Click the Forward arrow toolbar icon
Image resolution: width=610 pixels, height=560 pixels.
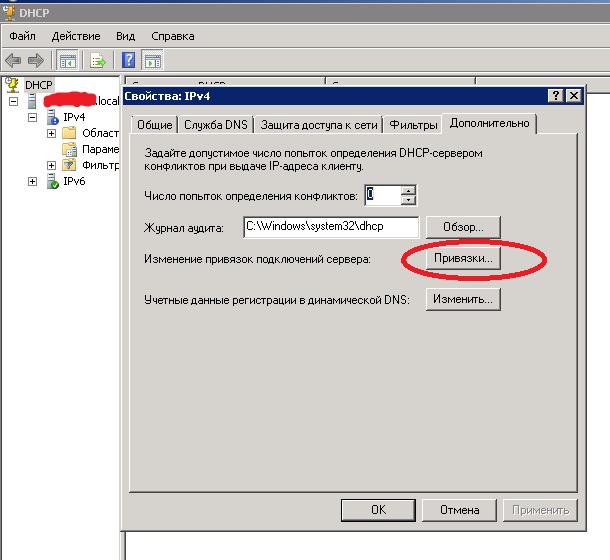tap(36, 60)
